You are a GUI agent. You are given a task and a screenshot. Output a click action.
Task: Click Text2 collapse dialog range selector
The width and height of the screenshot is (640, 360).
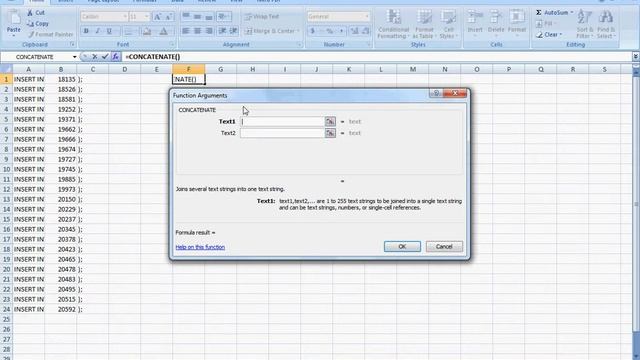click(x=330, y=133)
